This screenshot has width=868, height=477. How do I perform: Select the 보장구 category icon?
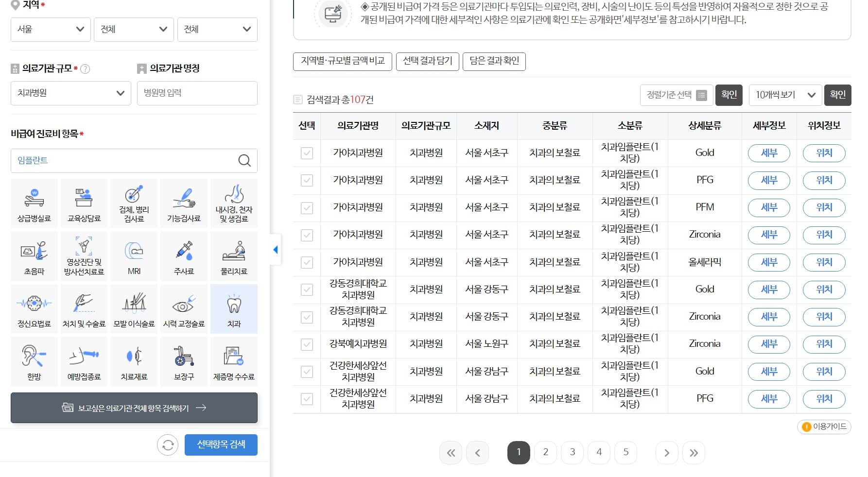(184, 362)
